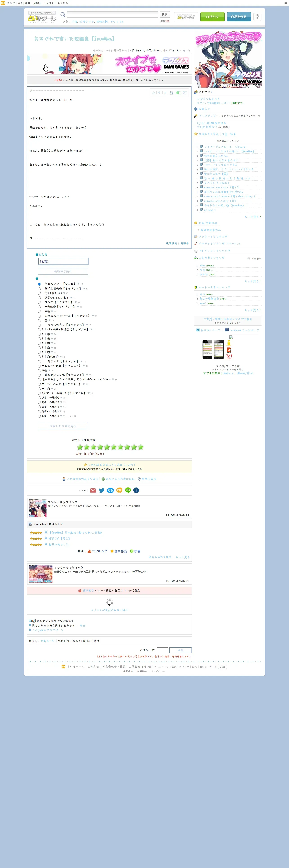The width and height of the screenshot is (289, 868).
Task: Click the 新着 green badge icon
Action: 131,551
